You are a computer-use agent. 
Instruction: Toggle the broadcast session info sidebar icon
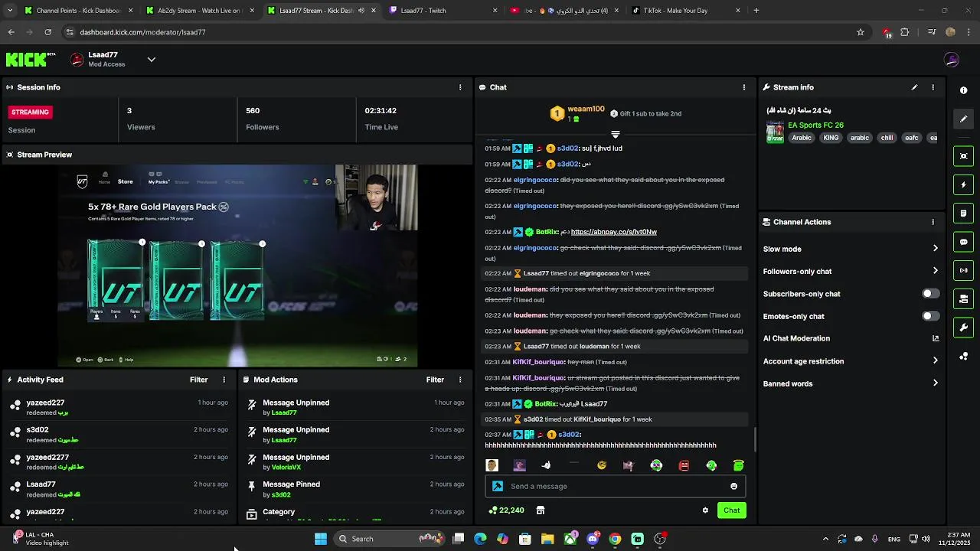(963, 270)
